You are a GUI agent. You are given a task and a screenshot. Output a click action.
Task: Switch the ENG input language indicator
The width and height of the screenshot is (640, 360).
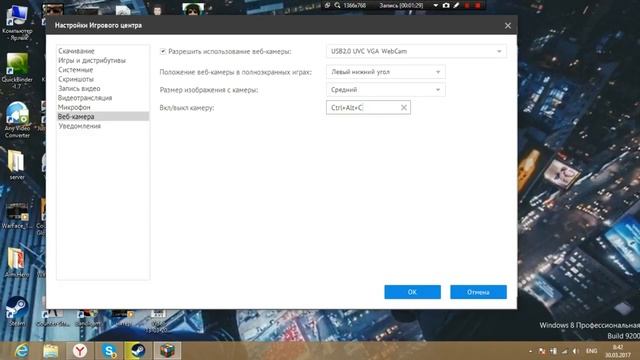591,351
